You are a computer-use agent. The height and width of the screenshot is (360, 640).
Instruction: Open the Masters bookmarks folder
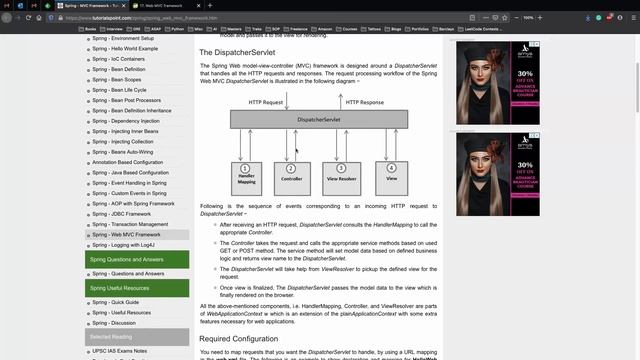[x=231, y=29]
